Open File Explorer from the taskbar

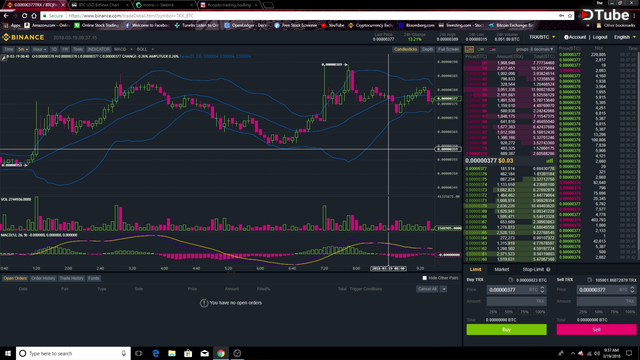click(x=172, y=353)
